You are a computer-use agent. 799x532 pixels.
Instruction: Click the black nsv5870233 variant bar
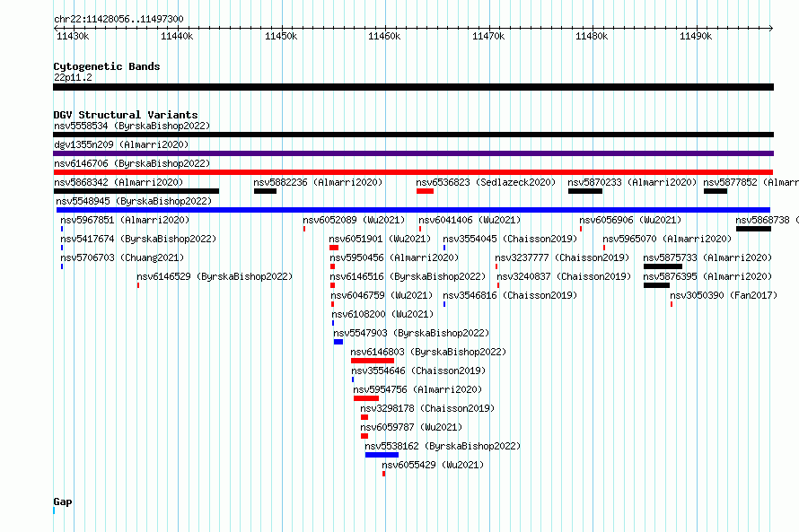585,191
